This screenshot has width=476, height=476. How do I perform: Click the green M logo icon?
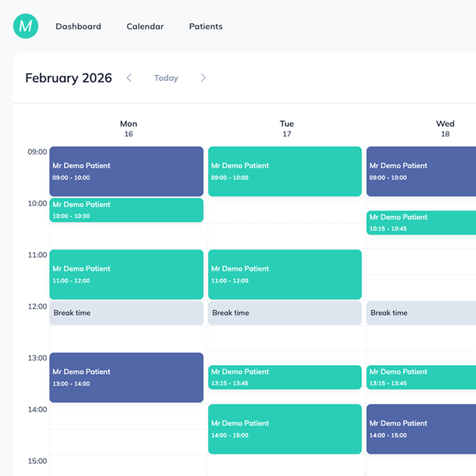pos(26,27)
